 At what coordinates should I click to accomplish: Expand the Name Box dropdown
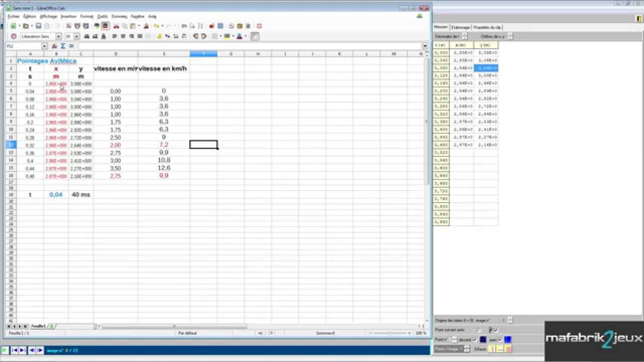pos(44,46)
